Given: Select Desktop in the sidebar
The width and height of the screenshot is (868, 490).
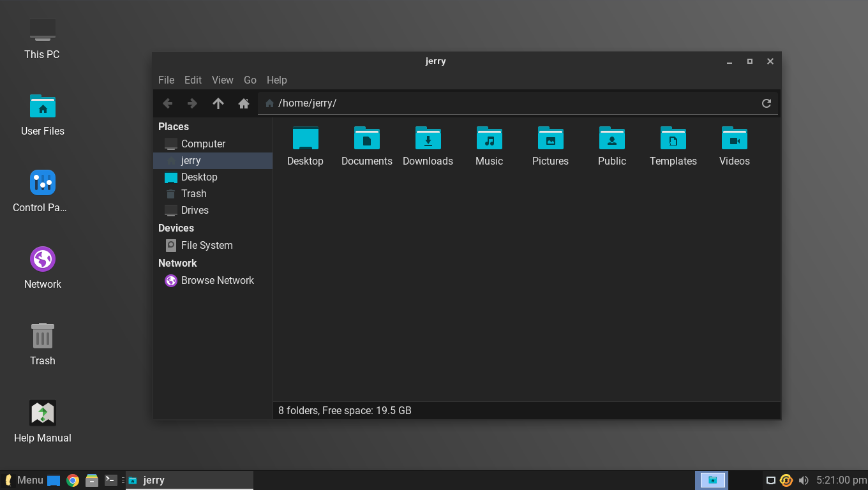Looking at the screenshot, I should point(198,177).
